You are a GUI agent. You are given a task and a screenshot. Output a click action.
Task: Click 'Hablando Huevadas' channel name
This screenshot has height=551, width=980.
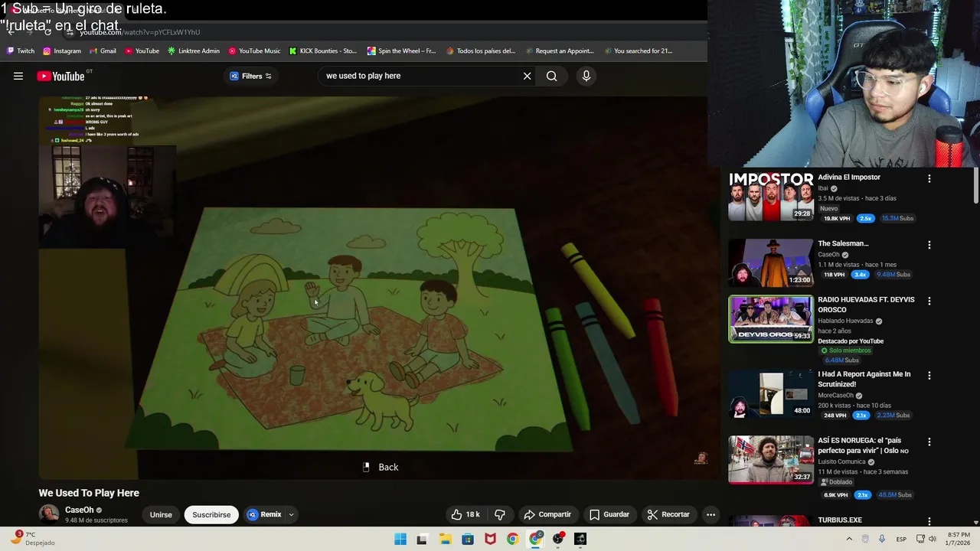point(845,321)
